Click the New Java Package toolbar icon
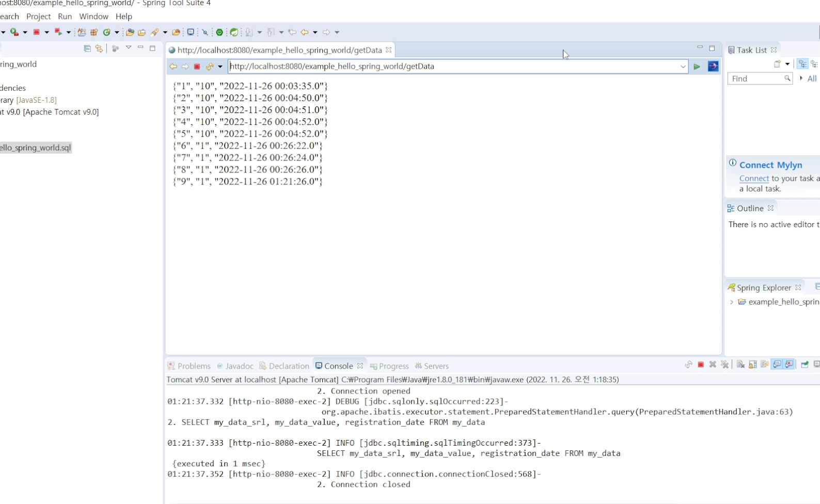 point(94,32)
